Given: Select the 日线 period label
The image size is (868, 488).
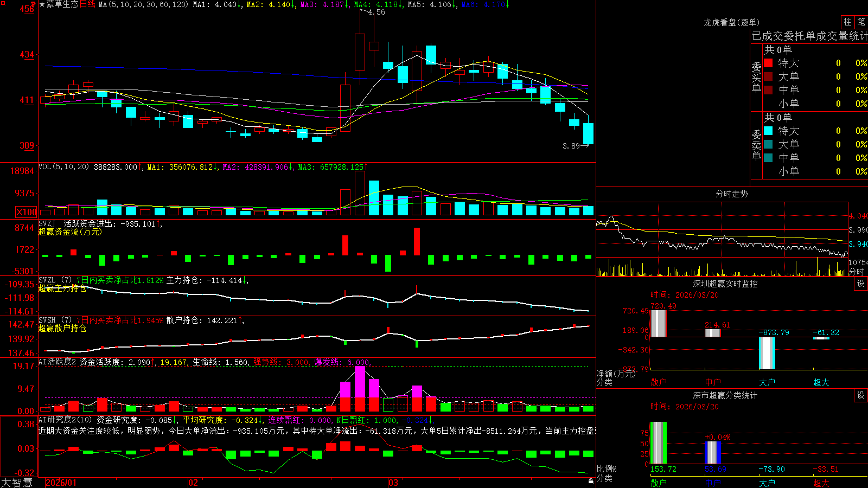Looking at the screenshot, I should point(87,4).
